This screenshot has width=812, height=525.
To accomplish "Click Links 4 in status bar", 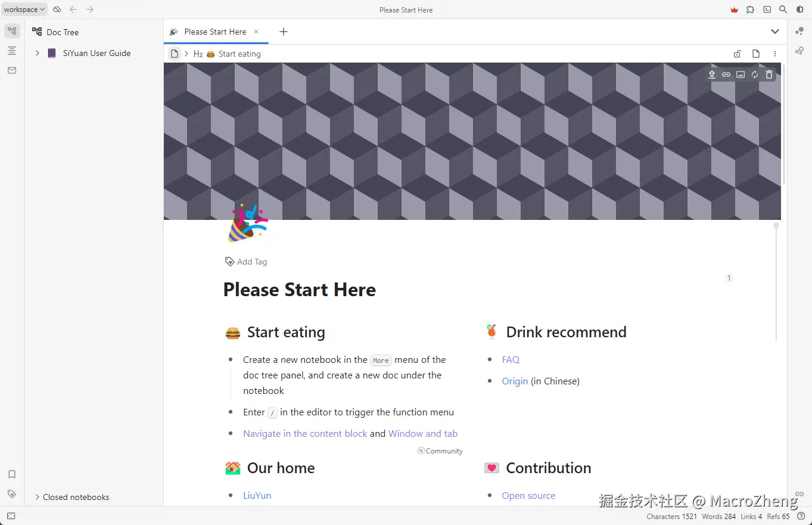I will [x=751, y=517].
